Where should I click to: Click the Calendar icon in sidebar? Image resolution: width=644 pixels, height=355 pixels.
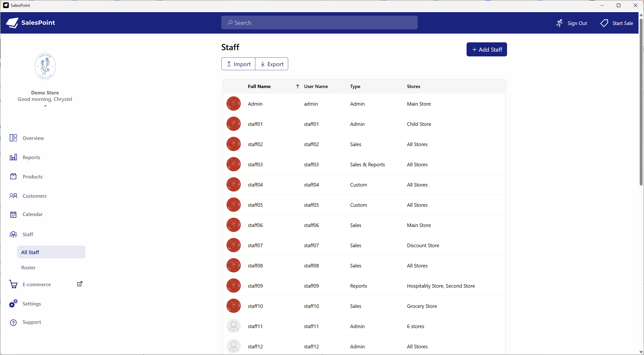(x=13, y=214)
